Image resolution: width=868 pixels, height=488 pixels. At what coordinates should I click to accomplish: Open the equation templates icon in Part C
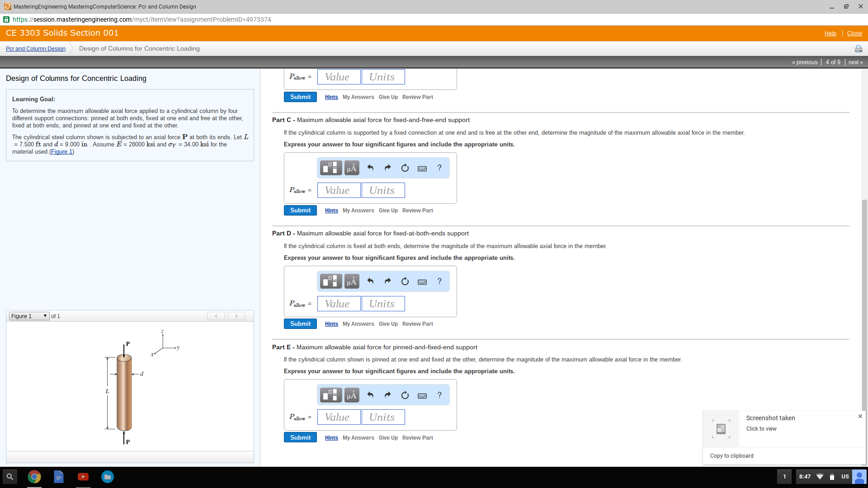click(x=330, y=168)
